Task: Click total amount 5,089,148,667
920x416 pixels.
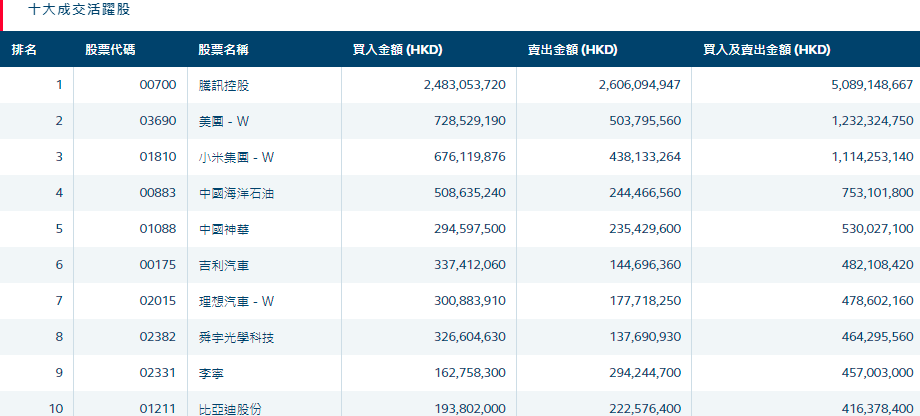Action: 872,85
